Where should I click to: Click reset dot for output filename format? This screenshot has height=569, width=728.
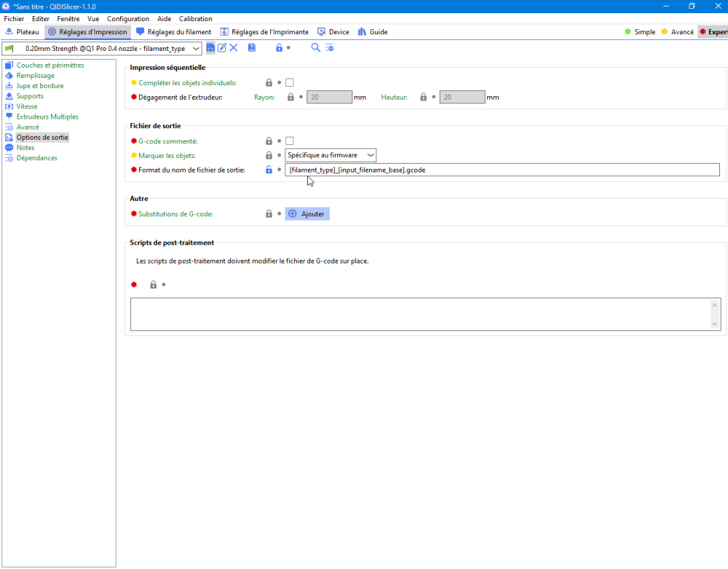279,170
